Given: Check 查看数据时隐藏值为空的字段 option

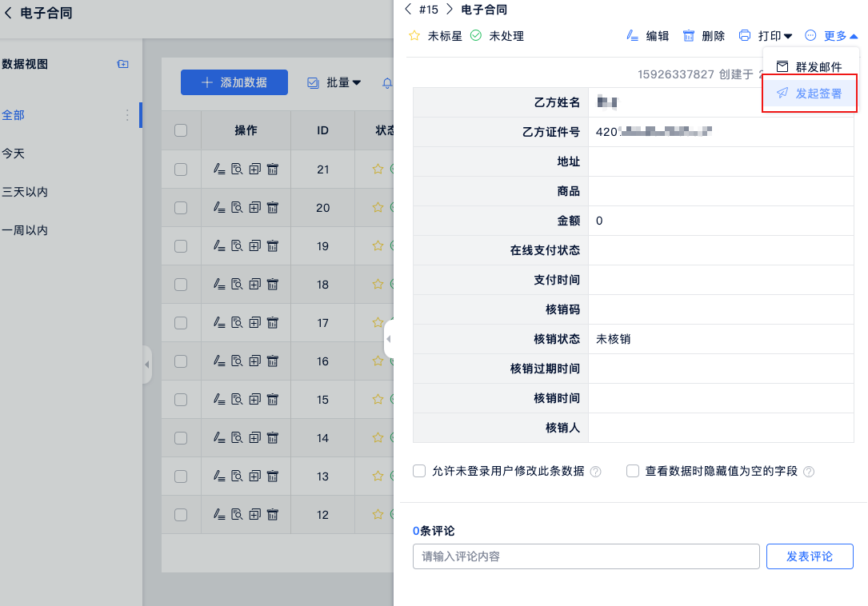Looking at the screenshot, I should pos(633,471).
